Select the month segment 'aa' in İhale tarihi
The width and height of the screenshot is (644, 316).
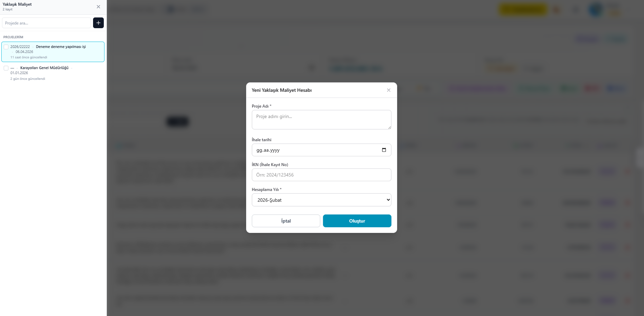coord(266,150)
